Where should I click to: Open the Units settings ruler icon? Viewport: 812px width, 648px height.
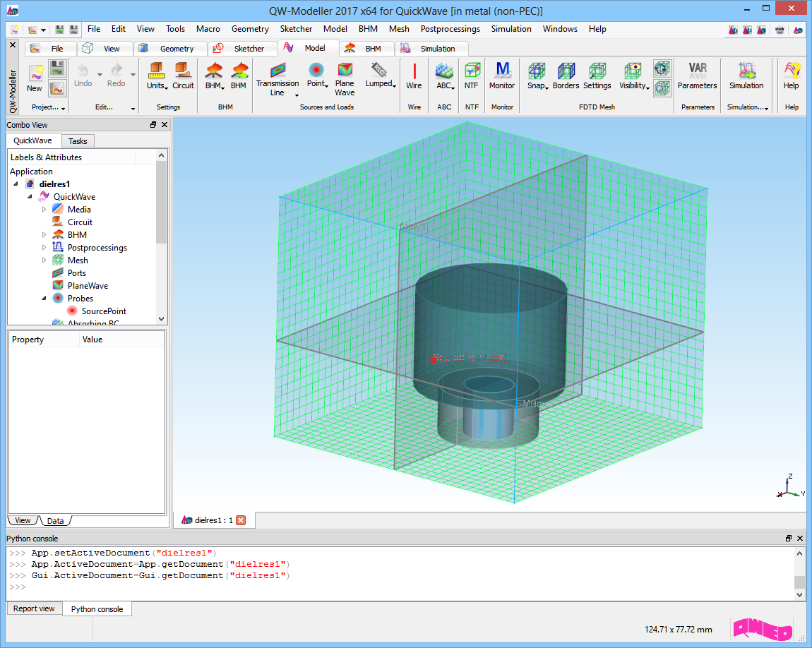tap(156, 70)
